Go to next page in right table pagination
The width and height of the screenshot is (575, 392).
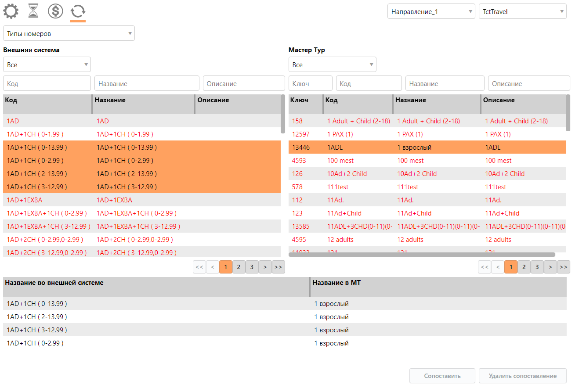point(550,267)
